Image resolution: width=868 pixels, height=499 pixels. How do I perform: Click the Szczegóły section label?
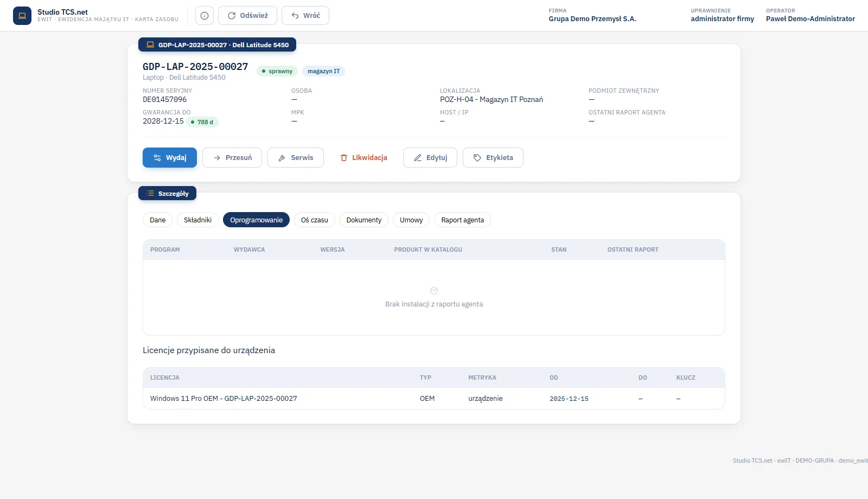pyautogui.click(x=167, y=193)
